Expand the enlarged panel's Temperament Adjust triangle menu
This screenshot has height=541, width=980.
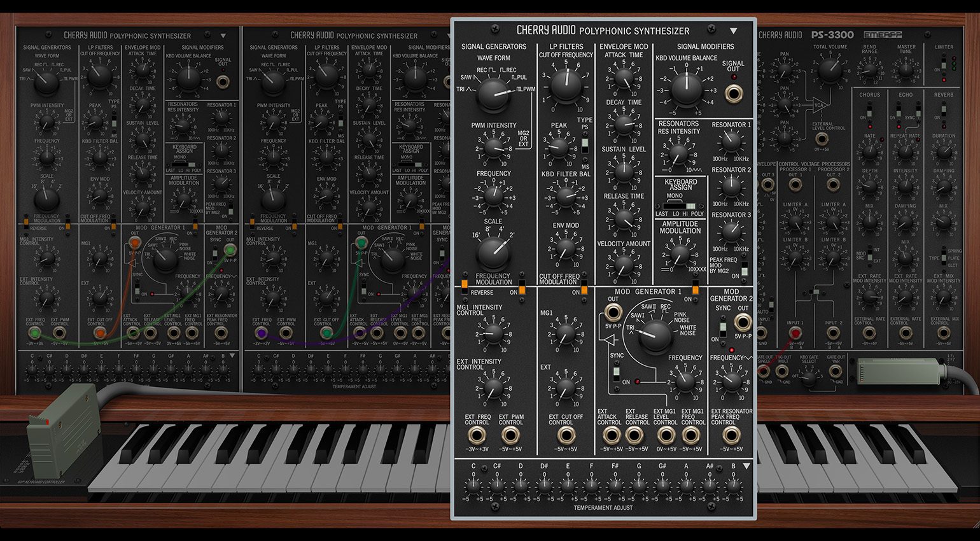tap(746, 467)
